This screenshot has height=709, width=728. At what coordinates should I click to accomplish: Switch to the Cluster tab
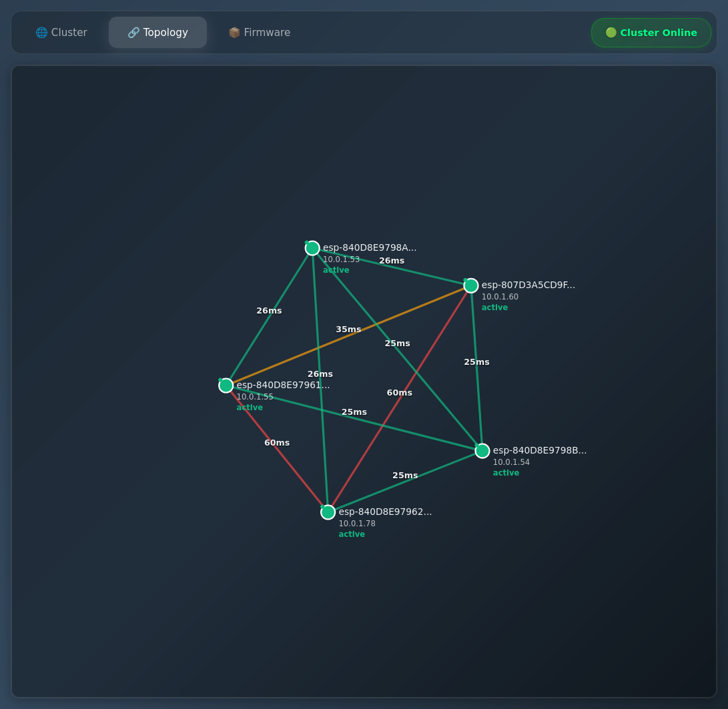(x=61, y=33)
